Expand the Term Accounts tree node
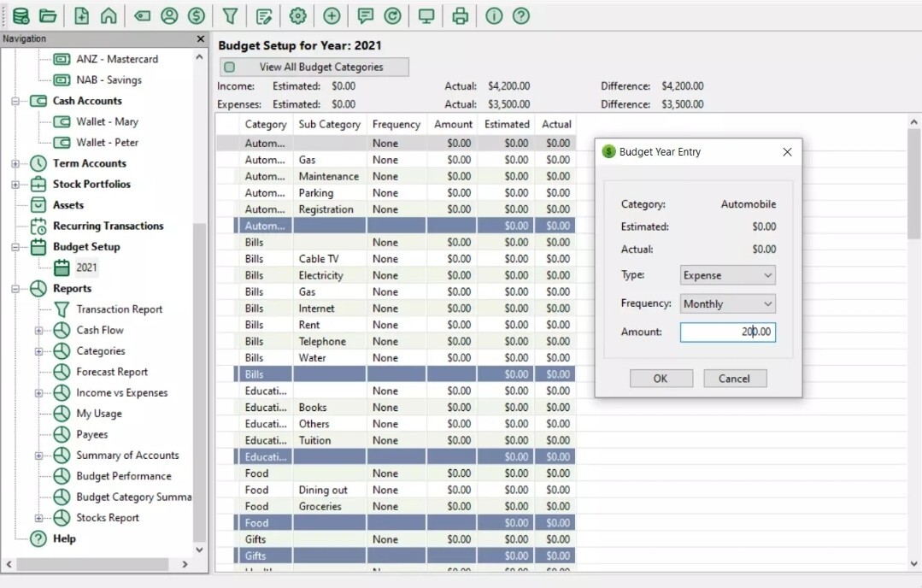The image size is (922, 588). (x=15, y=163)
